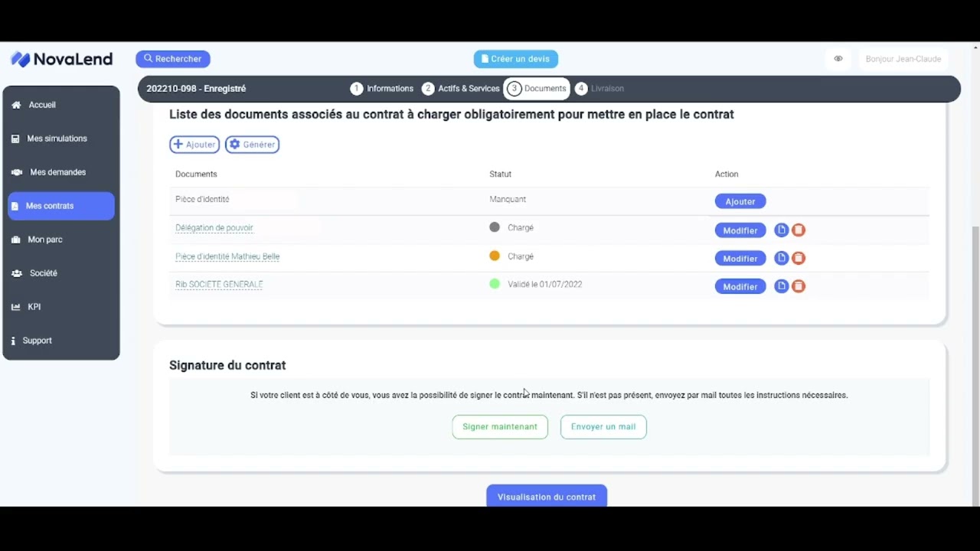Click the Statut column header

point(501,174)
